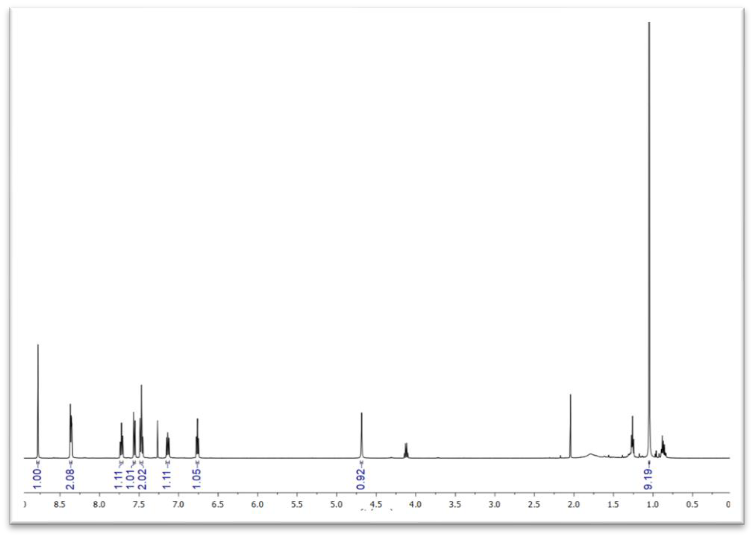Click the 0.5 axis tick label
756x535 pixels.
tap(692, 504)
